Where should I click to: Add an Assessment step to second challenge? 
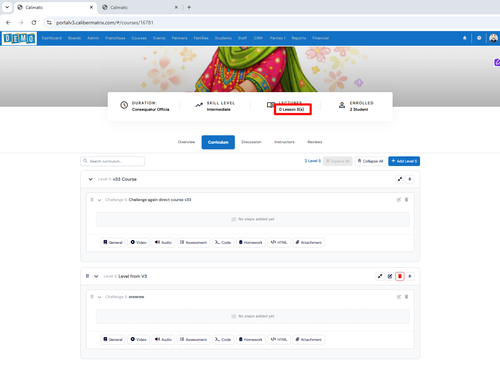pyautogui.click(x=194, y=339)
